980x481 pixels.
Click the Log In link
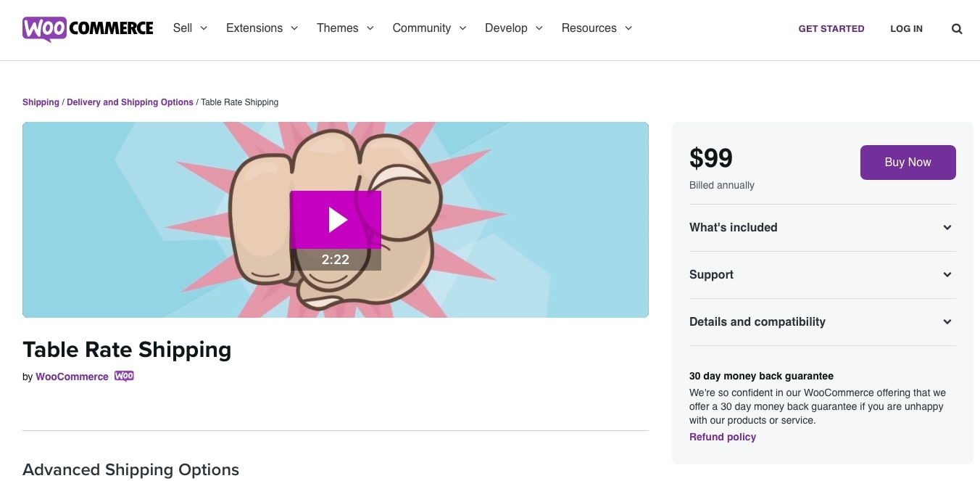click(x=906, y=29)
